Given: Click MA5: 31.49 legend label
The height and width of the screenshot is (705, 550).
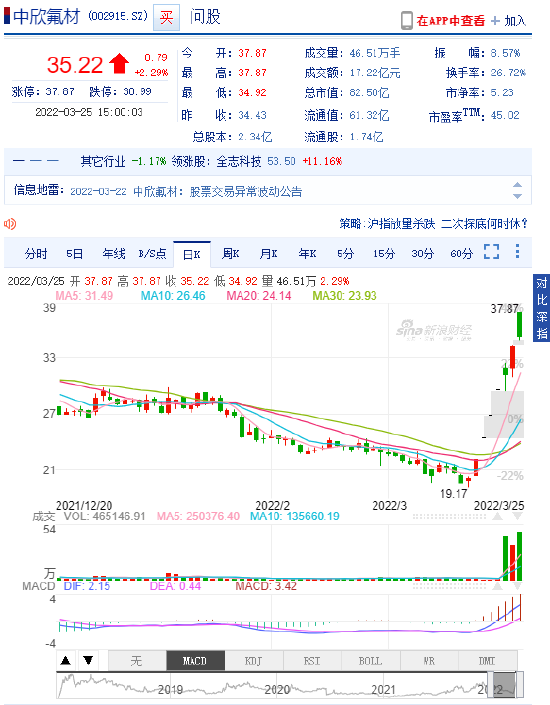Looking at the screenshot, I should (x=84, y=295).
